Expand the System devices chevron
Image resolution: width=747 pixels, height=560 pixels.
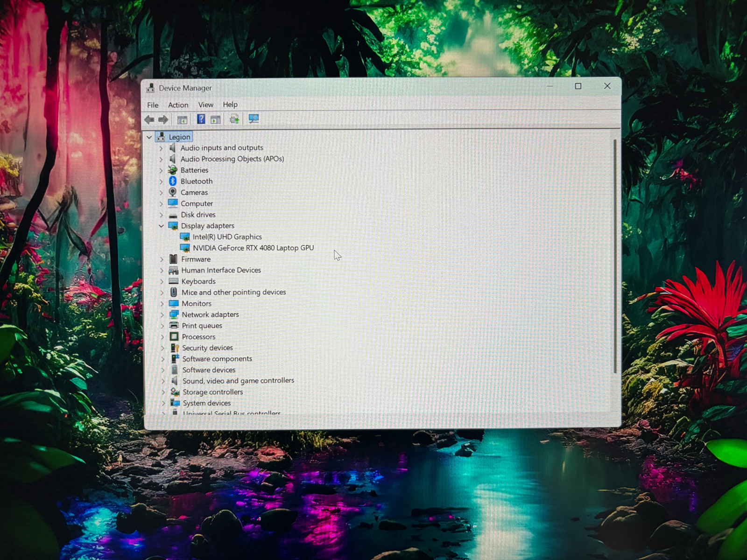point(163,403)
